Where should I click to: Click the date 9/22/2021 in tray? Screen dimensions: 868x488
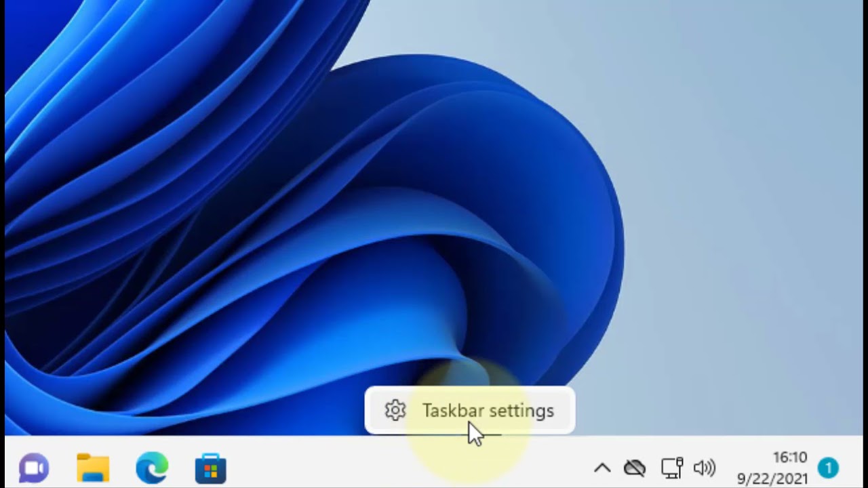click(772, 479)
